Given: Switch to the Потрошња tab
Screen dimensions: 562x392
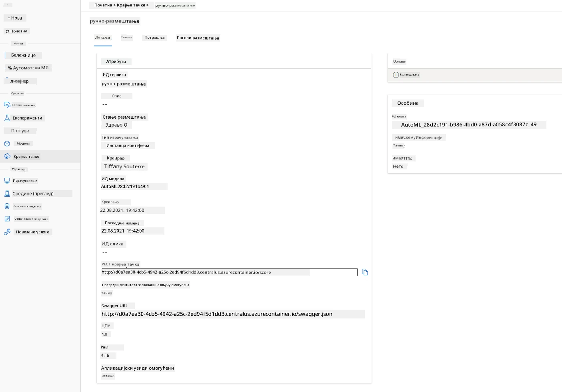Looking at the screenshot, I should [154, 38].
